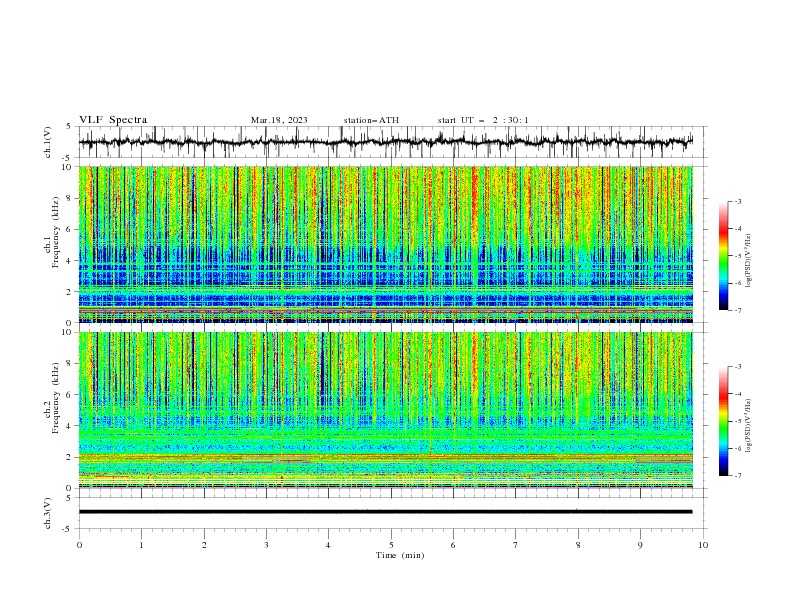
Task: Click the "-3" tick on the ch.1 colorbar
Action: [738, 201]
